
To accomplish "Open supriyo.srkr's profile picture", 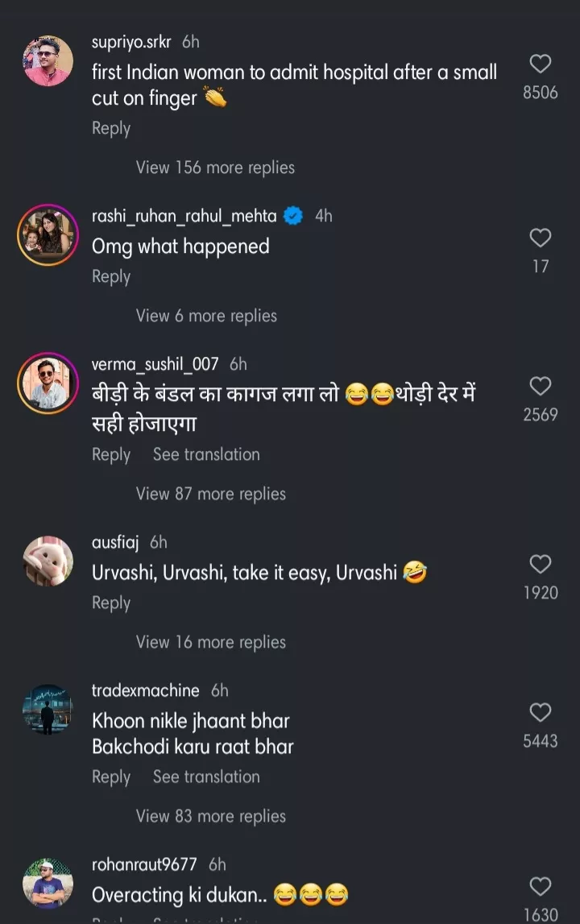I will 48,60.
